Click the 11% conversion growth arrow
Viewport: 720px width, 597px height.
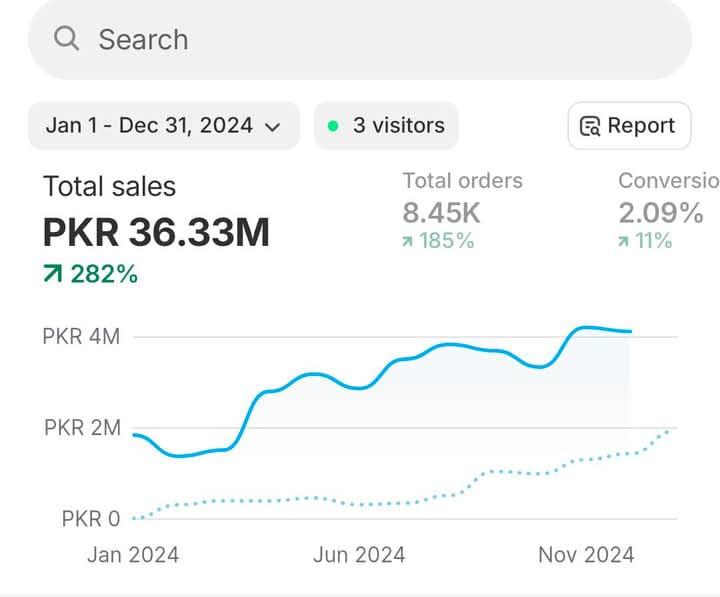point(624,241)
